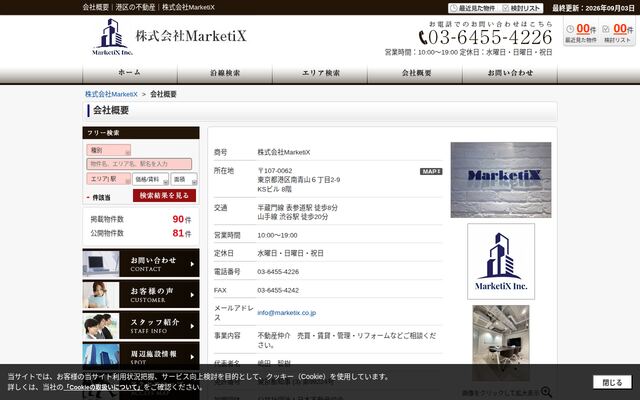
Task: Click the info@marketix.co.jp email link
Action: (x=287, y=313)
